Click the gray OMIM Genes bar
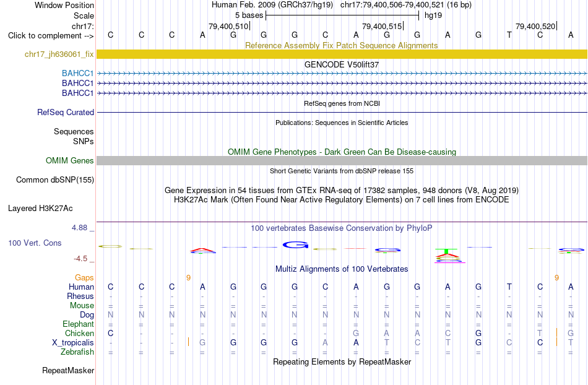Viewport: 588px width, 385px height. coord(342,160)
